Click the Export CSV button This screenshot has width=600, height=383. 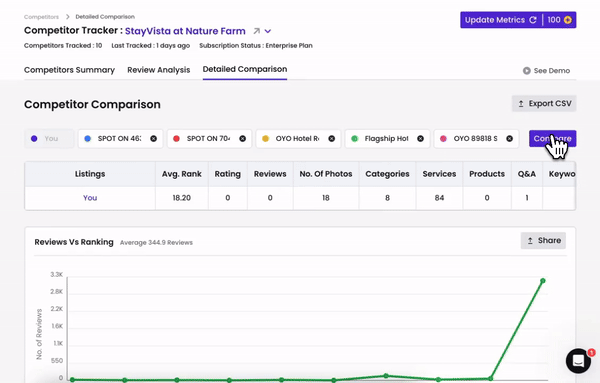click(544, 104)
